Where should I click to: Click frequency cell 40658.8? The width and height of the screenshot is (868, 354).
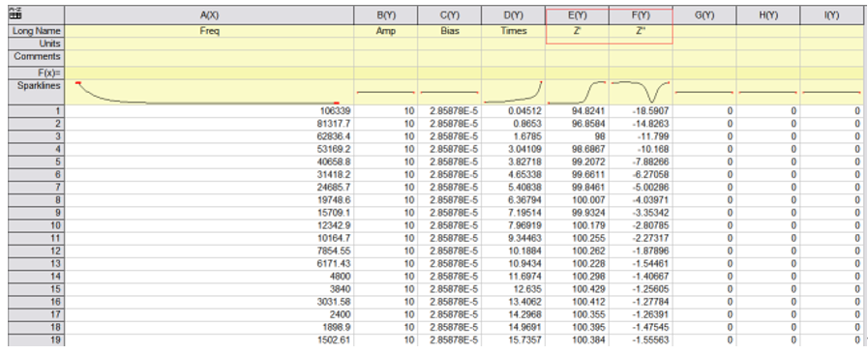pyautogui.click(x=209, y=162)
